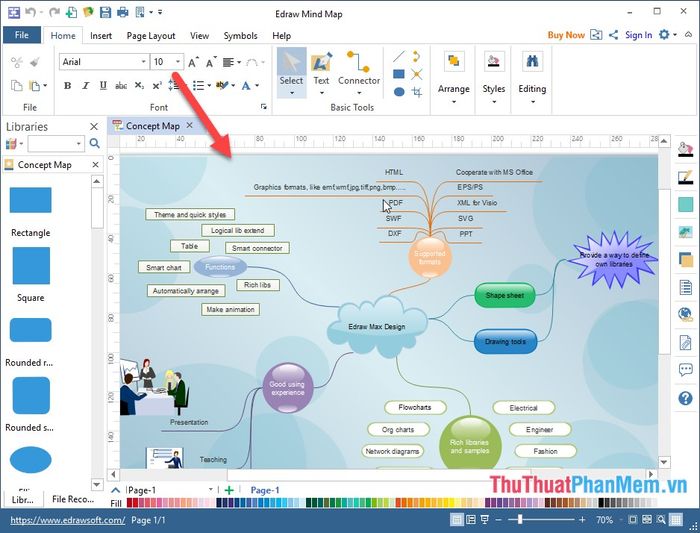Click Sign In
The width and height of the screenshot is (700, 533).
[638, 35]
